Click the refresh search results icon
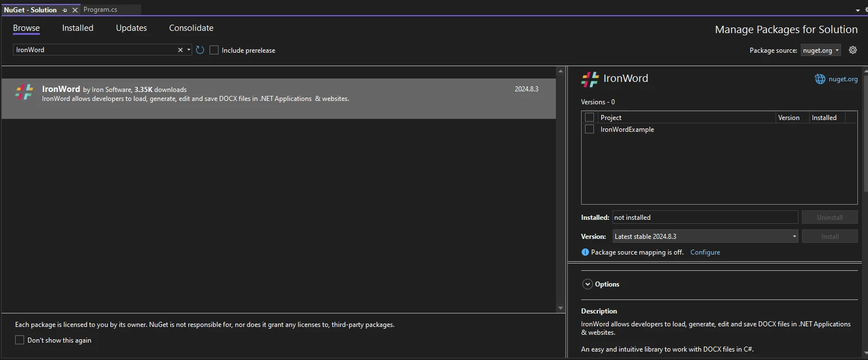Screen dimensions: 868x360 (200, 50)
